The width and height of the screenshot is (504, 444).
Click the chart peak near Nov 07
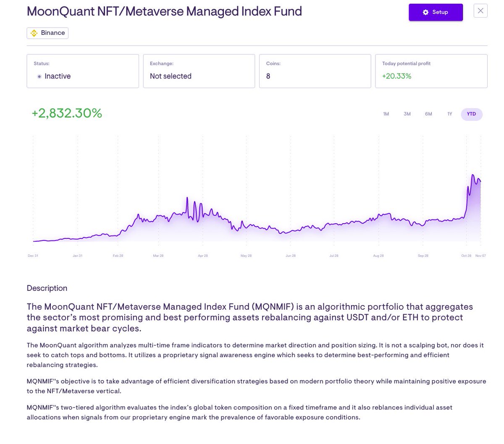point(473,175)
